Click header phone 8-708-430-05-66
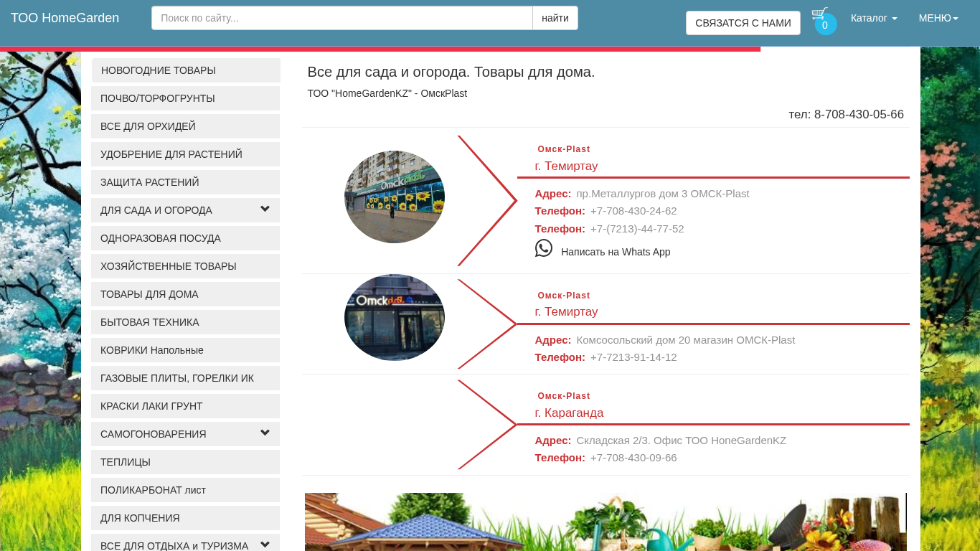Screen dimensions: 980x551 859,115
